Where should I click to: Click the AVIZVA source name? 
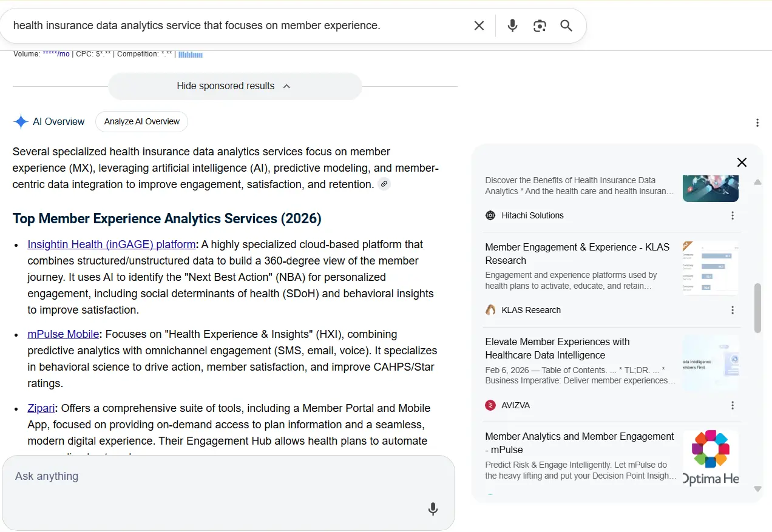click(x=516, y=405)
